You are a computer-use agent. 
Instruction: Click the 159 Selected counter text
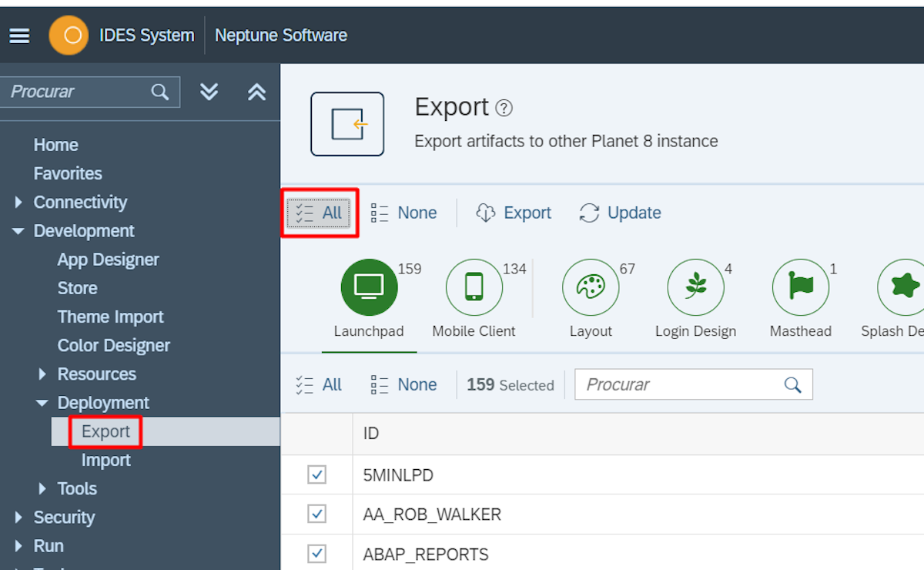pyautogui.click(x=511, y=384)
